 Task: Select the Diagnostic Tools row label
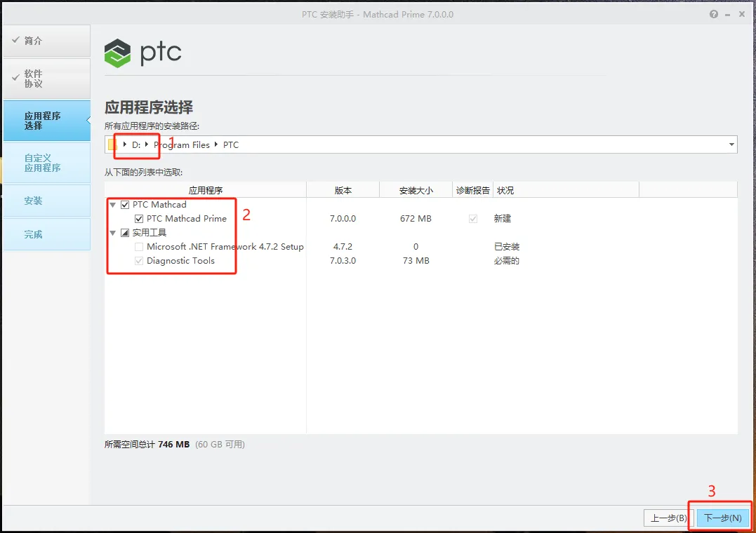181,261
